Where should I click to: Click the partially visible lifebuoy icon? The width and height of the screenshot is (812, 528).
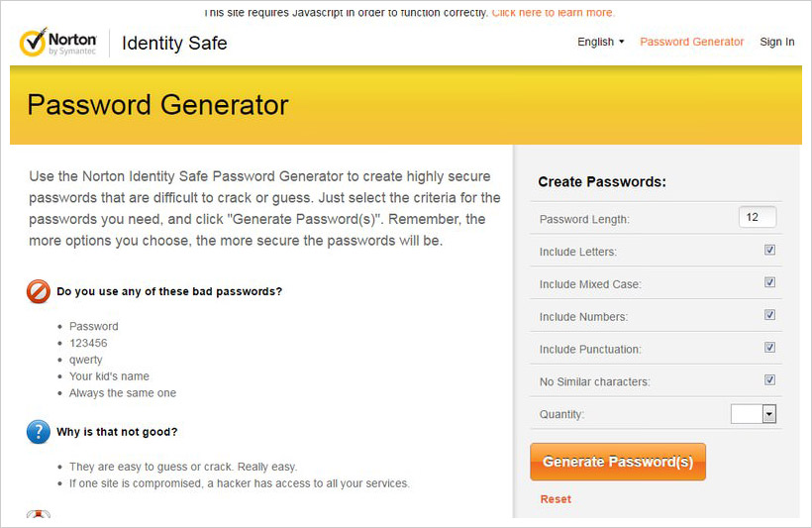[x=39, y=513]
